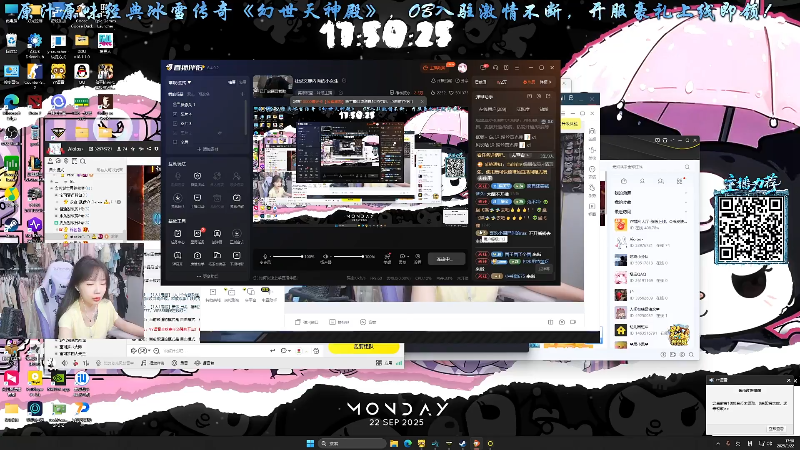Click the stream cover thumbnail beside the room title
Image resolution: width=800 pixels, height=450 pixels.
coord(273,86)
